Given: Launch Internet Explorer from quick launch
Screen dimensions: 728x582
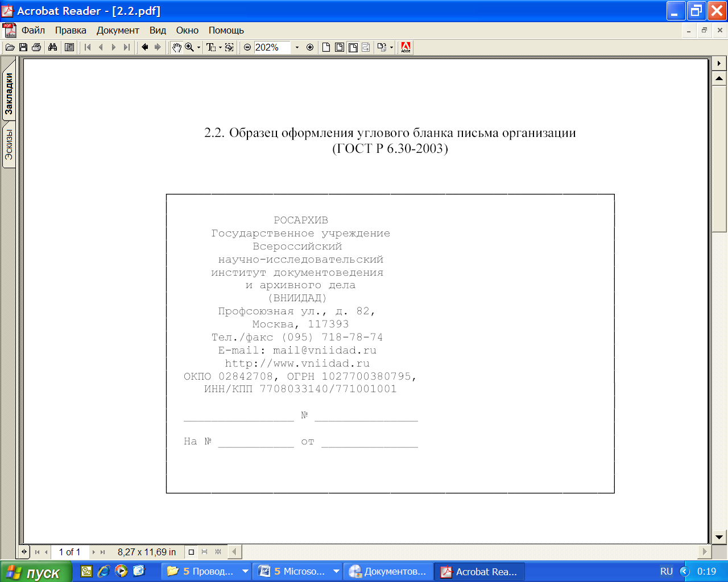Looking at the screenshot, I should [104, 571].
